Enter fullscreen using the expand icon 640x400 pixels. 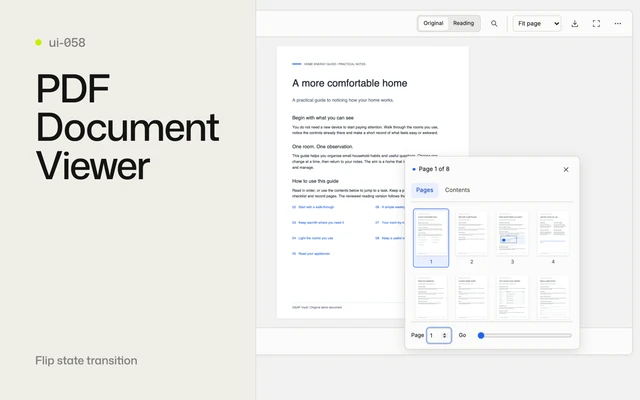pos(596,24)
